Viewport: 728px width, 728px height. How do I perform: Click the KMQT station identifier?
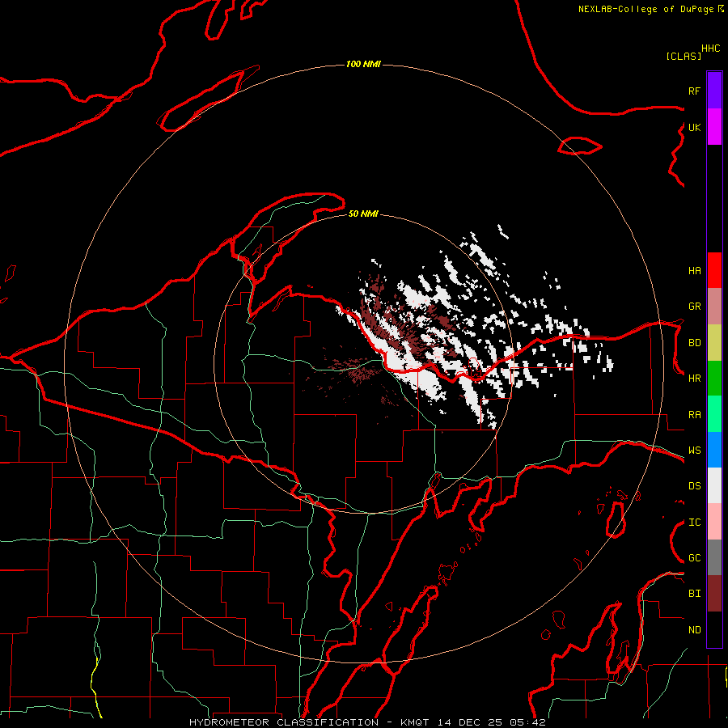(x=415, y=722)
